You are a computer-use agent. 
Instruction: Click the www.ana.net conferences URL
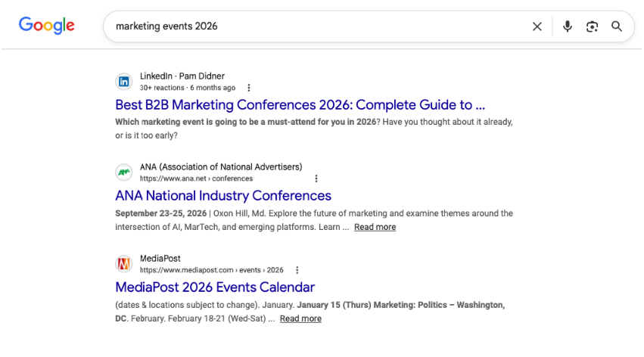pyautogui.click(x=196, y=178)
